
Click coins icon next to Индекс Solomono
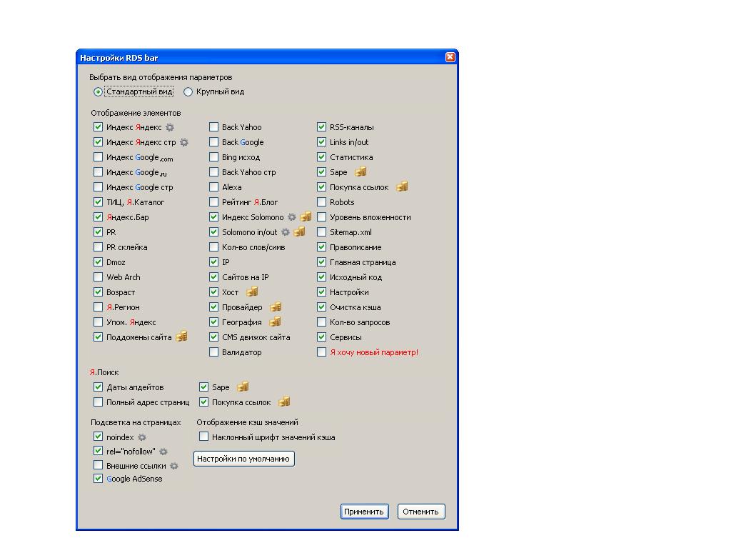coord(306,216)
